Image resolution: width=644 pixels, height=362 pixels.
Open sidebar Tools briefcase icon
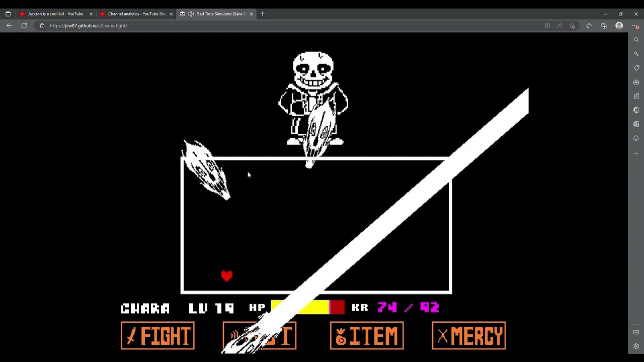pos(636,82)
